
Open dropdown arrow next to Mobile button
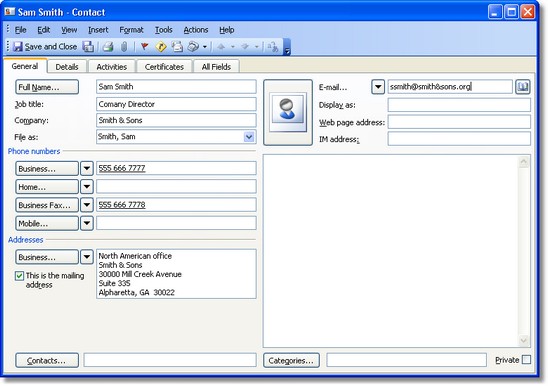(87, 223)
